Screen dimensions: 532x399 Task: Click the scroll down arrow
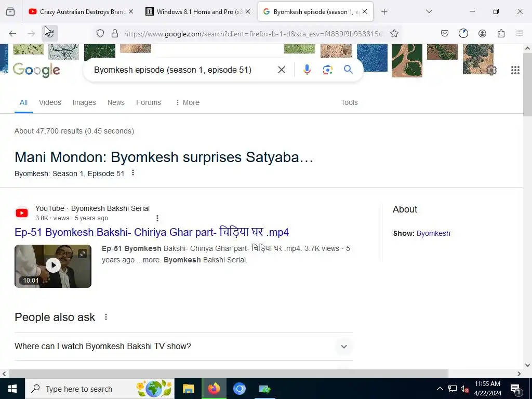click(x=528, y=365)
